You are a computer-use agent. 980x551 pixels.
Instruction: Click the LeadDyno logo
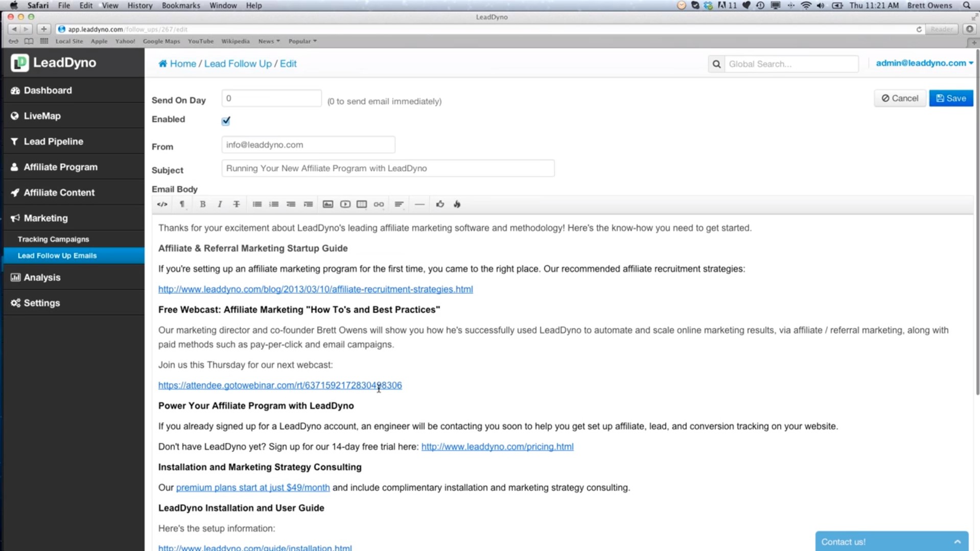click(54, 62)
